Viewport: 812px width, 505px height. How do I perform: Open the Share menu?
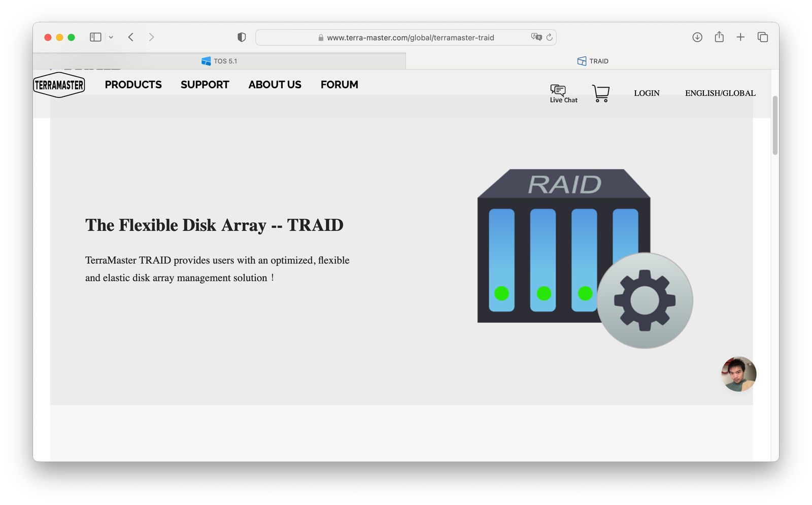(x=719, y=37)
